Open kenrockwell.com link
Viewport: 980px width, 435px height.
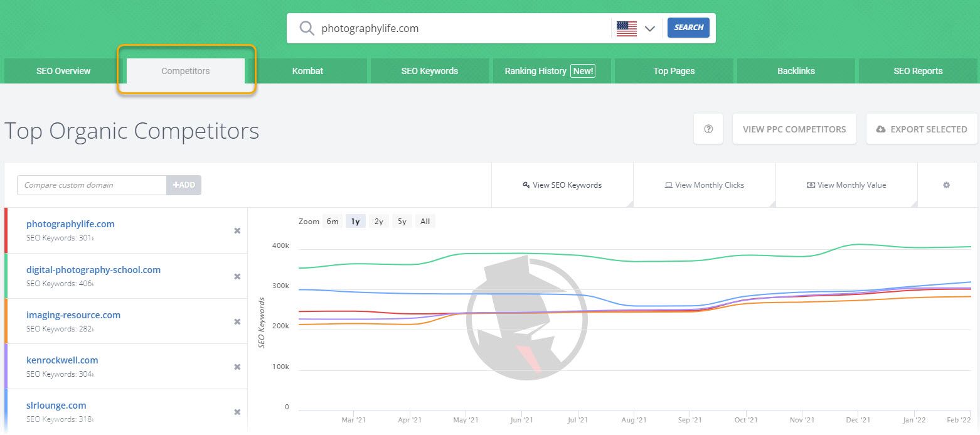(62, 360)
